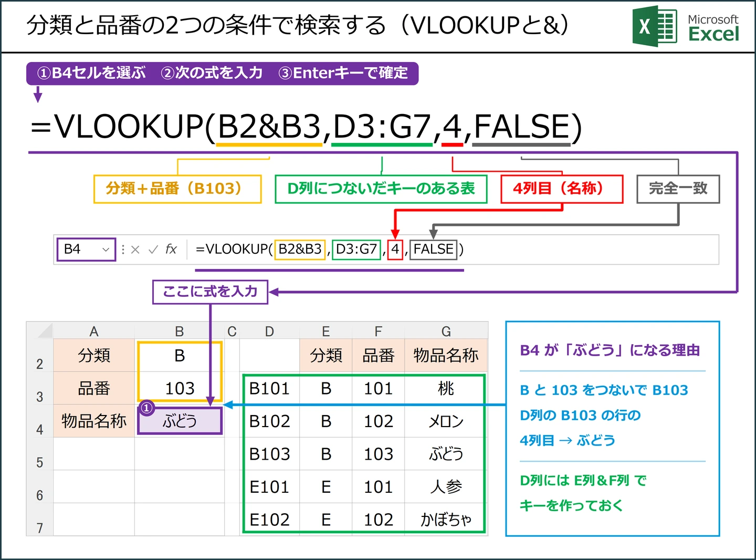Click the ぶどう cell in column G

click(x=446, y=454)
